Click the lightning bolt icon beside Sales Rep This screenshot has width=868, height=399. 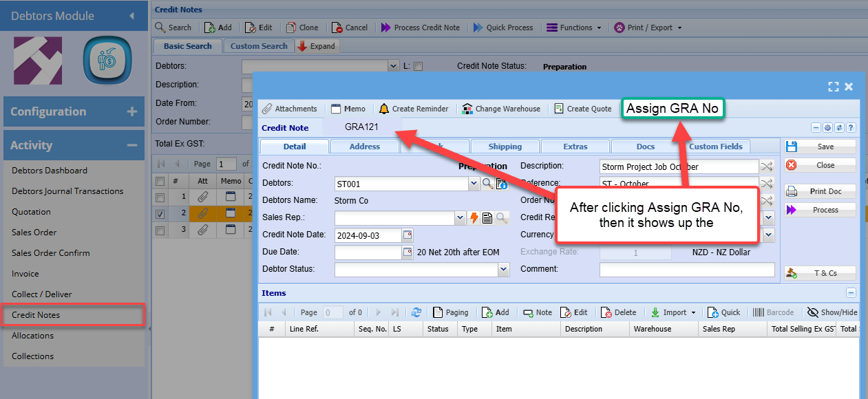[x=474, y=218]
